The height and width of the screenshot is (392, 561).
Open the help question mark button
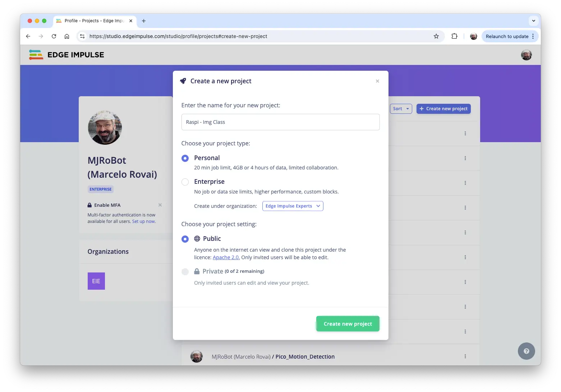pos(526,351)
